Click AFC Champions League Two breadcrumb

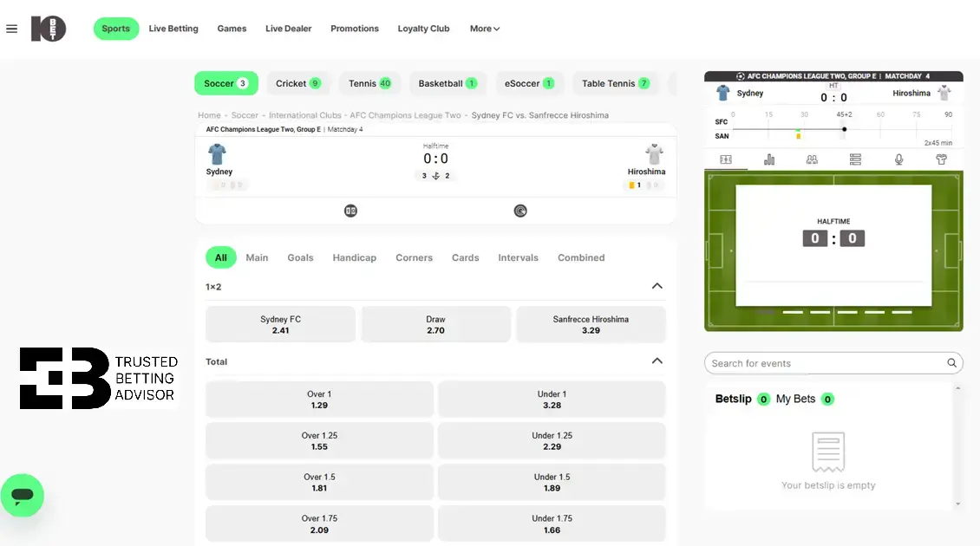tap(405, 115)
